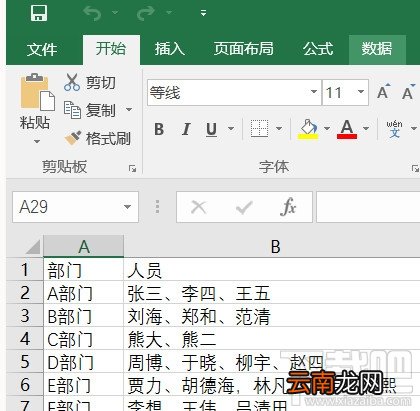The height and width of the screenshot is (411, 420).
Task: Click the wén phonetic guide icon
Action: tap(394, 129)
